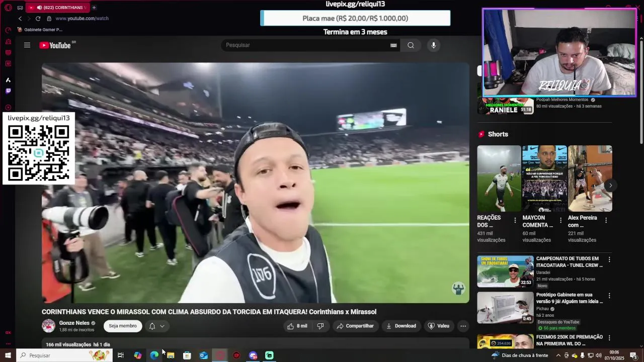Screen dimensions: 644x362
Task: Open the Windows Start menu
Action: click(8, 355)
